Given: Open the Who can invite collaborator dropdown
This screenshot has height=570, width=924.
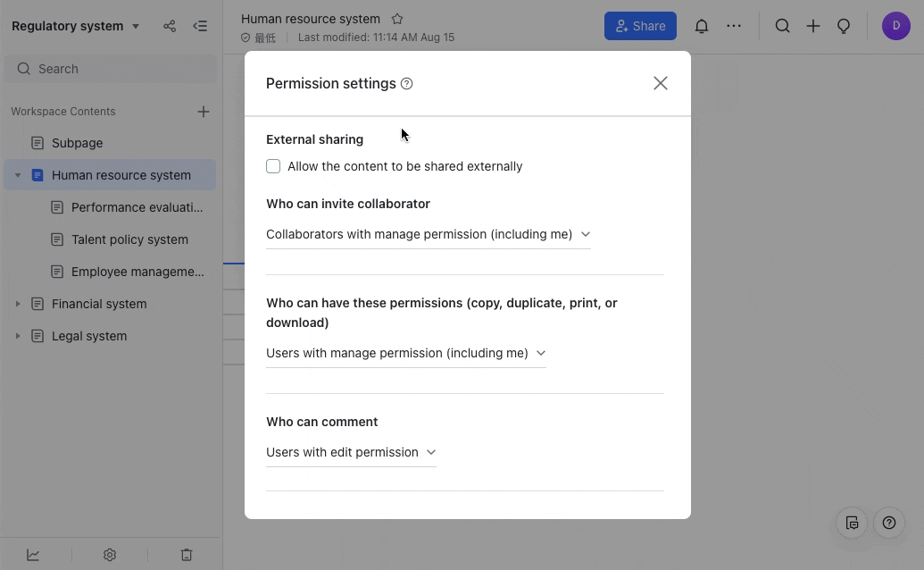Looking at the screenshot, I should tap(428, 234).
